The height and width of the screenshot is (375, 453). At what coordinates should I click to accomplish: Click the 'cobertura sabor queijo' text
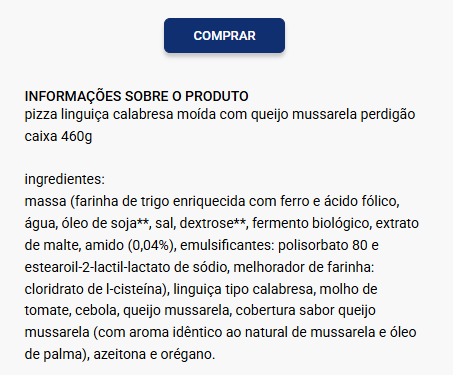pos(305,310)
